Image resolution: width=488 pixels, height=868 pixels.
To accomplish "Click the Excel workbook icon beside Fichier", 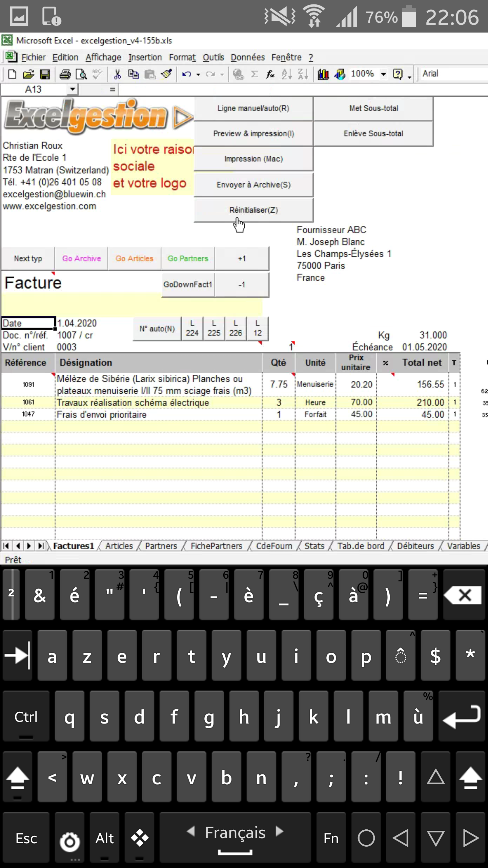I will (x=11, y=57).
